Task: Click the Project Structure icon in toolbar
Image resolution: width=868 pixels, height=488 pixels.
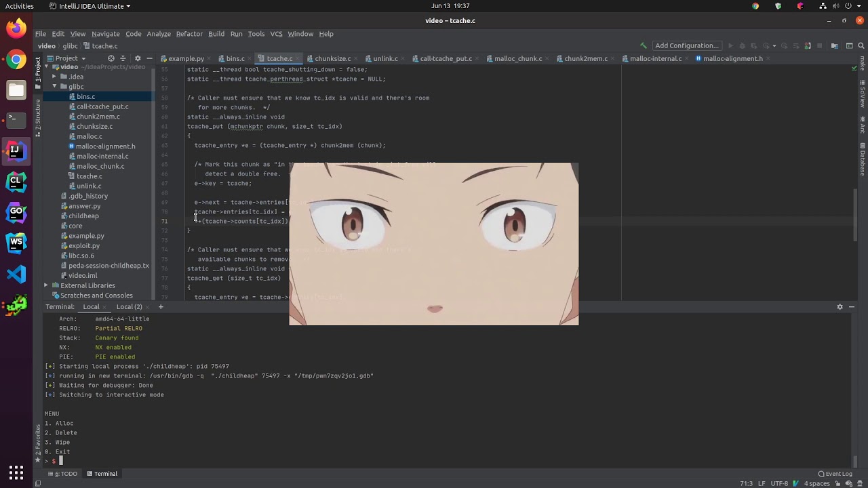Action: coord(834,45)
